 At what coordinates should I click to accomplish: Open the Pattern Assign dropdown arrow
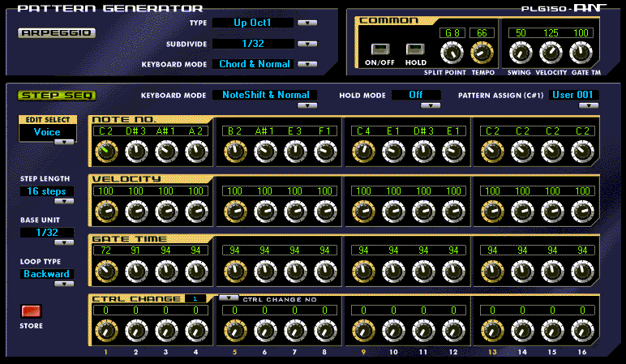coord(589,105)
